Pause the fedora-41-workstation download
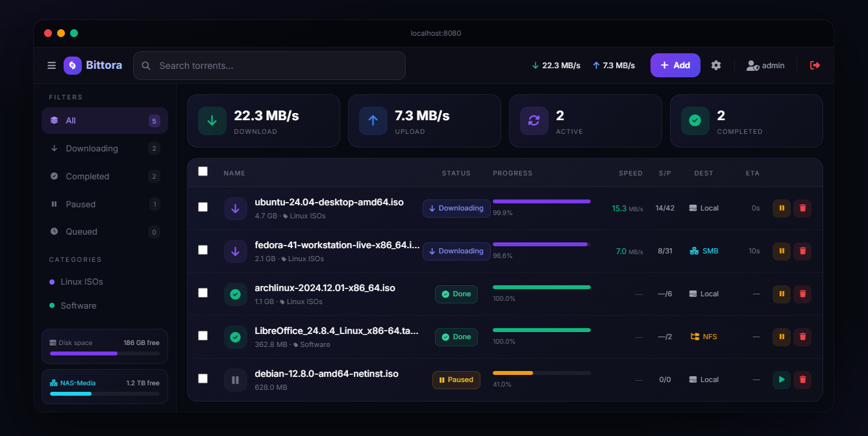This screenshot has width=868, height=436. 781,251
